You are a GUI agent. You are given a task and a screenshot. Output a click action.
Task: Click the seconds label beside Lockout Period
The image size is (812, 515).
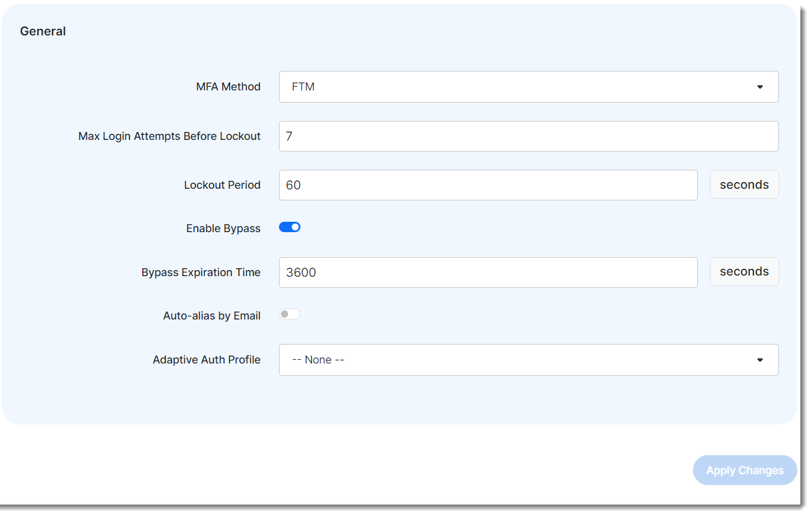pyautogui.click(x=744, y=184)
